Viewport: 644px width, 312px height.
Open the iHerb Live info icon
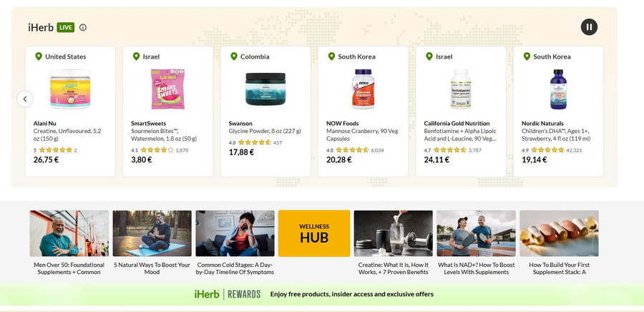click(83, 27)
